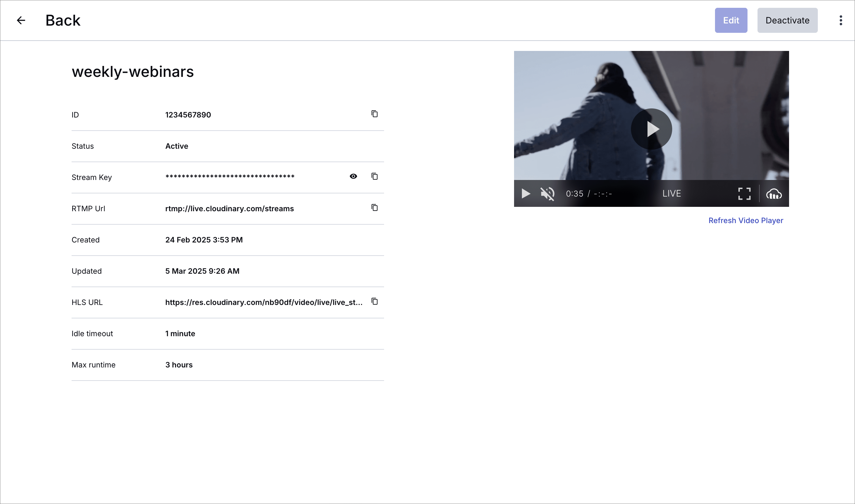Click Refresh Video Player link

coord(746,220)
